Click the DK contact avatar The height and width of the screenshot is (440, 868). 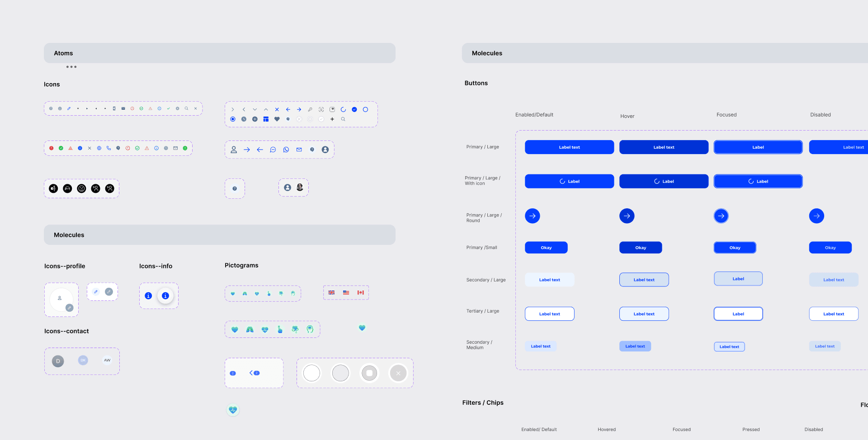pos(83,360)
